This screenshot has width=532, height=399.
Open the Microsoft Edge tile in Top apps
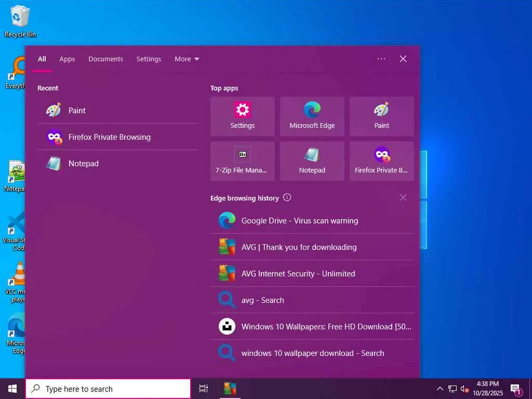click(x=312, y=116)
